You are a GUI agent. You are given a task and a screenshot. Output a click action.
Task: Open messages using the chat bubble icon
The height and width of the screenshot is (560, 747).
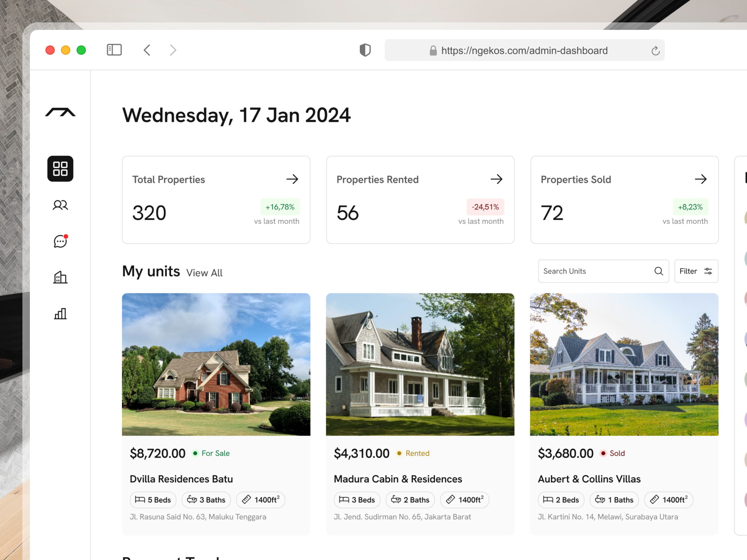pyautogui.click(x=60, y=241)
